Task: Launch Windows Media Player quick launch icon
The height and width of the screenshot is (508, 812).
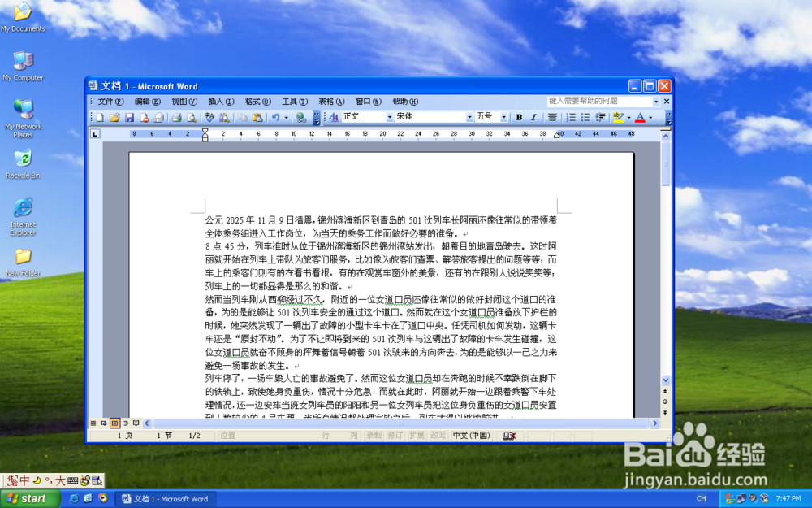Action: click(102, 498)
